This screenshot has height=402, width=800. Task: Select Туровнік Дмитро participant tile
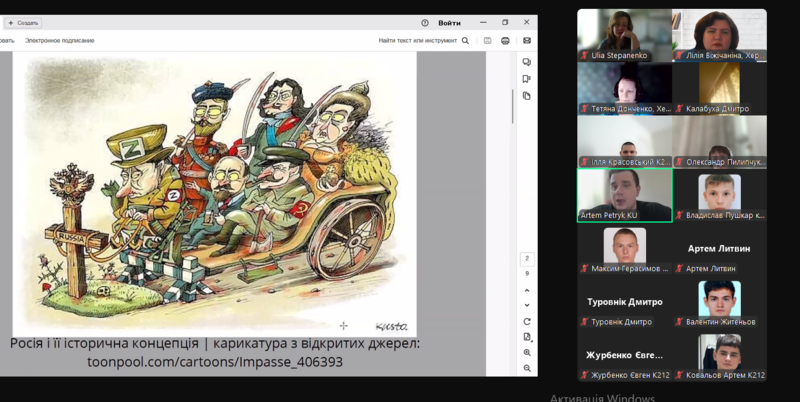(x=624, y=303)
